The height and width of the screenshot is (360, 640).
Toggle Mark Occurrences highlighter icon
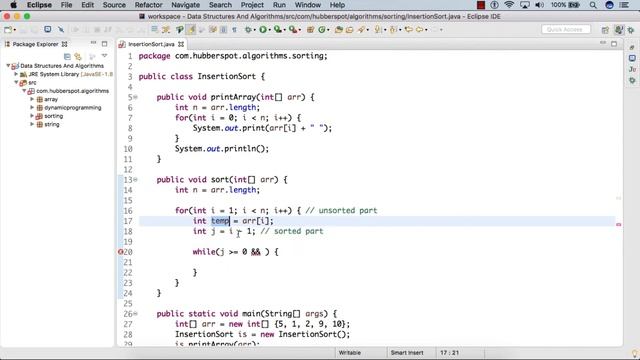[x=191, y=29]
